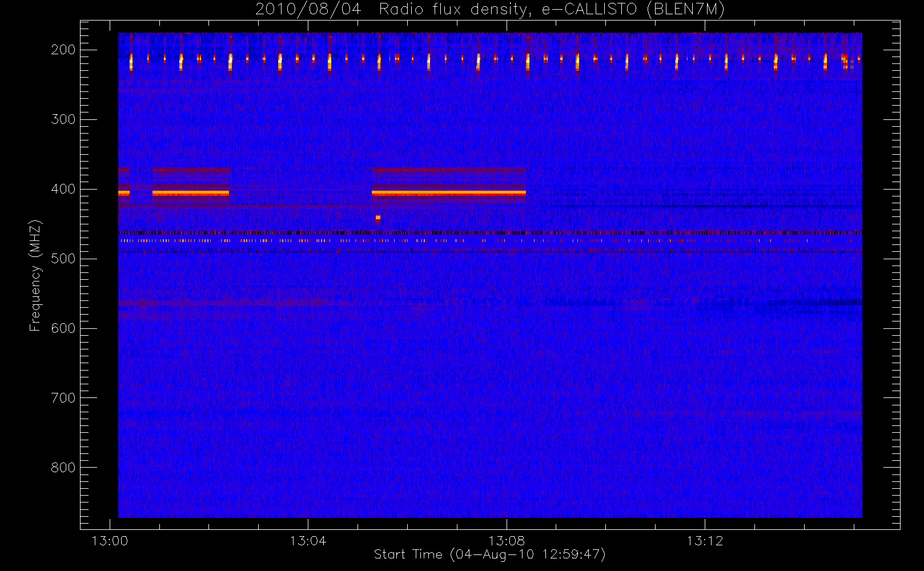
Task: Click the small bright blob below the 400 MHz band
Action: coord(378,218)
